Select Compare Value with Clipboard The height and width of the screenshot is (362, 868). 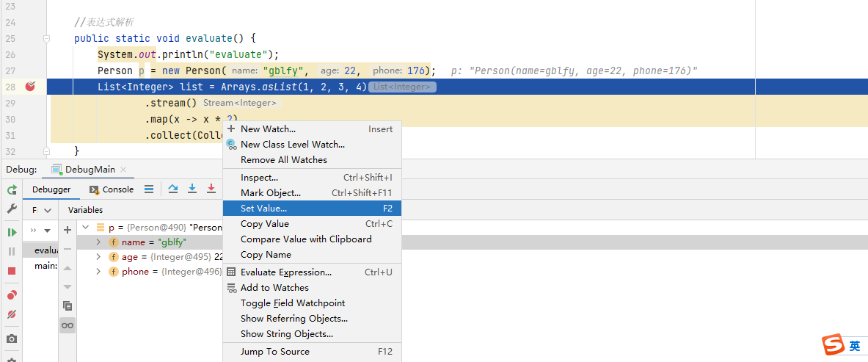click(x=312, y=239)
